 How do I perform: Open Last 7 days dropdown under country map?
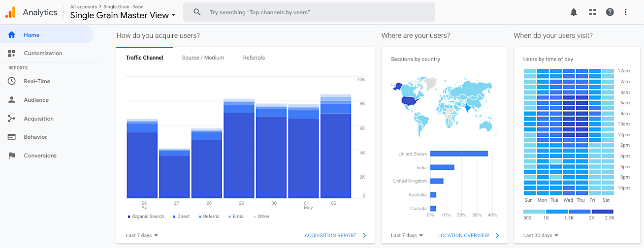pos(407,236)
